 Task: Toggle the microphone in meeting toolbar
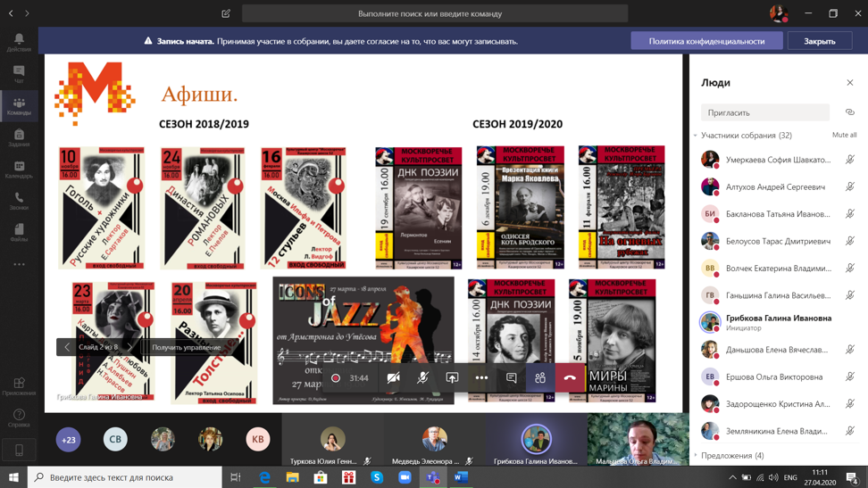pyautogui.click(x=422, y=378)
